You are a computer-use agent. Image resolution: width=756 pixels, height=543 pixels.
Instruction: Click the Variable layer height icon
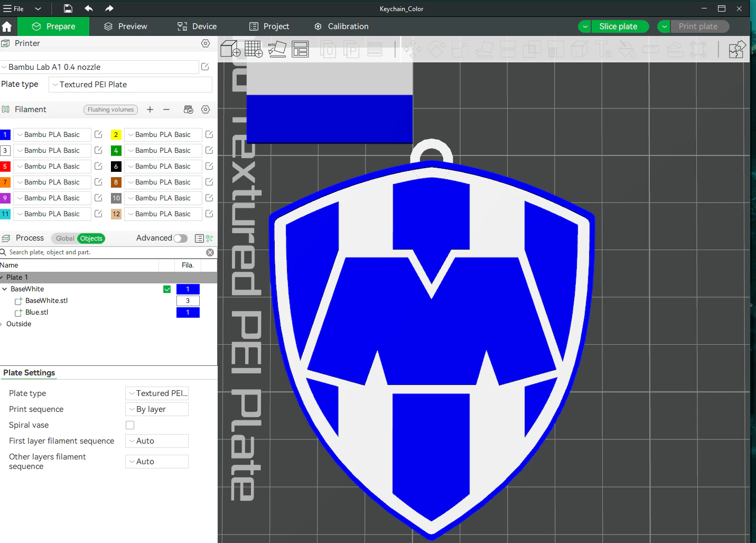coord(375,50)
